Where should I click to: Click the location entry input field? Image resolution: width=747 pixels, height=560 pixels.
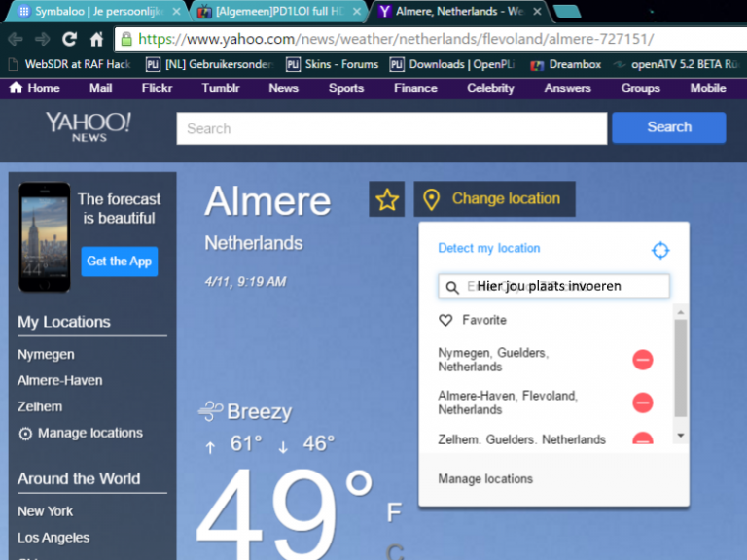pyautogui.click(x=553, y=286)
